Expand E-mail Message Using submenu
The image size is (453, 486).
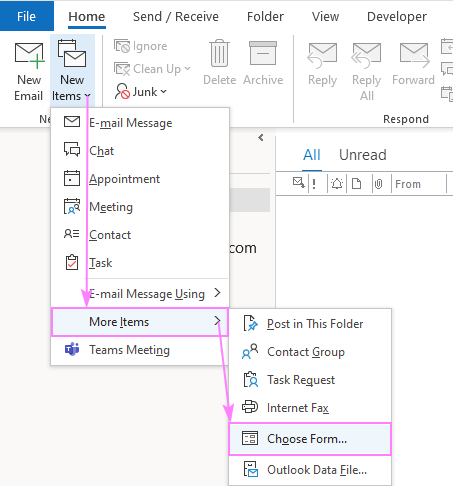point(140,294)
